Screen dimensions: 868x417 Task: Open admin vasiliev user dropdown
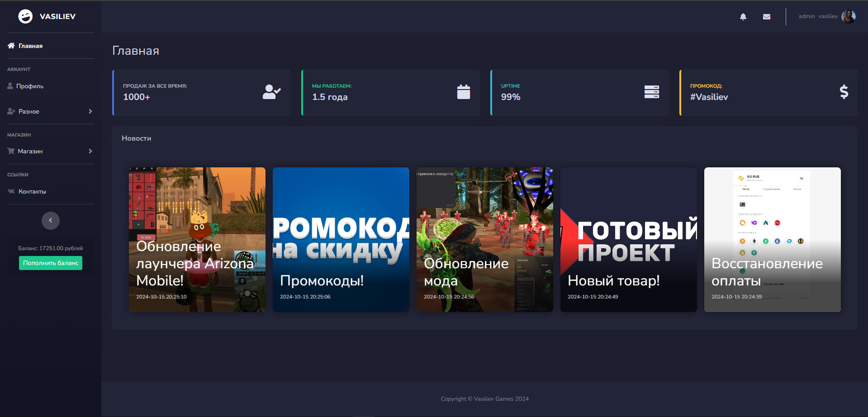tap(827, 16)
